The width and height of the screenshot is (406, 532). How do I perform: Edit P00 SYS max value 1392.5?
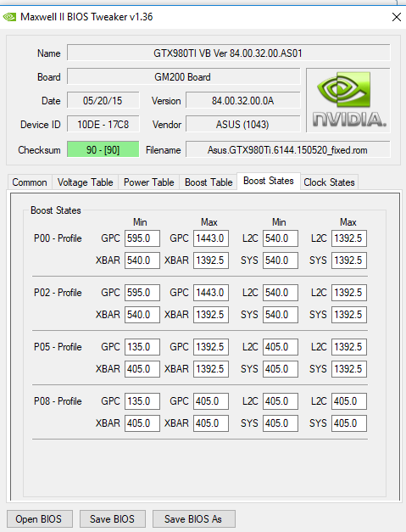click(x=349, y=260)
